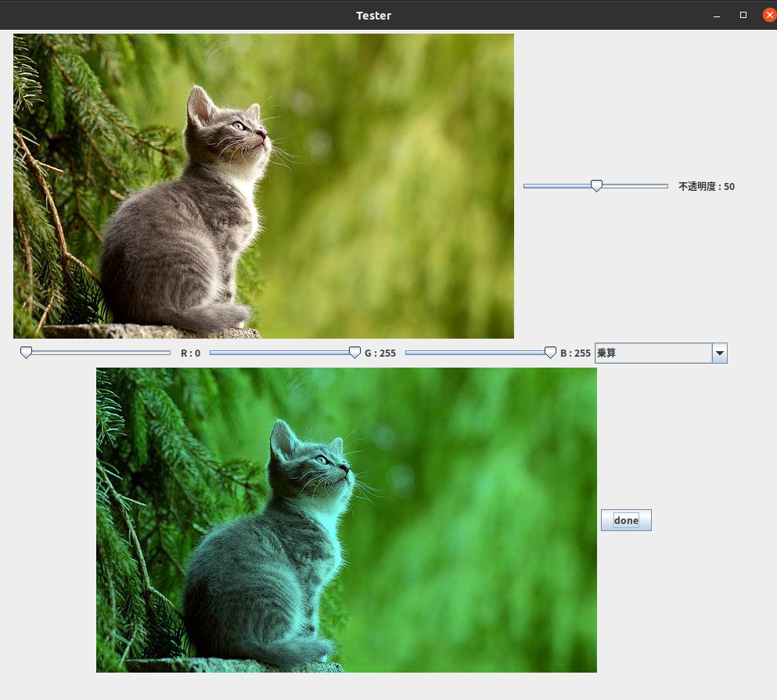Click the B : 255 value label
This screenshot has width=777, height=700.
click(575, 354)
